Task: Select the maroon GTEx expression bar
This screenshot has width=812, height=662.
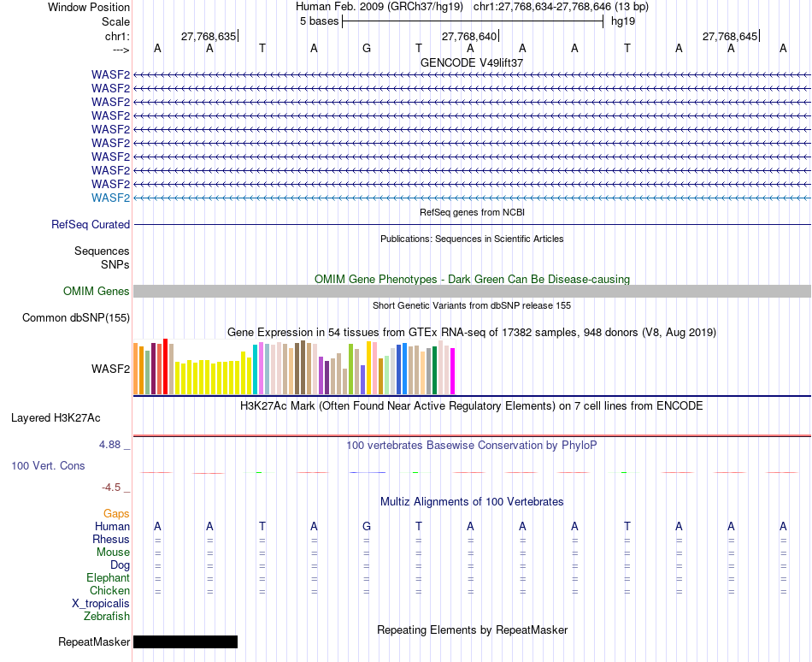Action: click(x=153, y=369)
